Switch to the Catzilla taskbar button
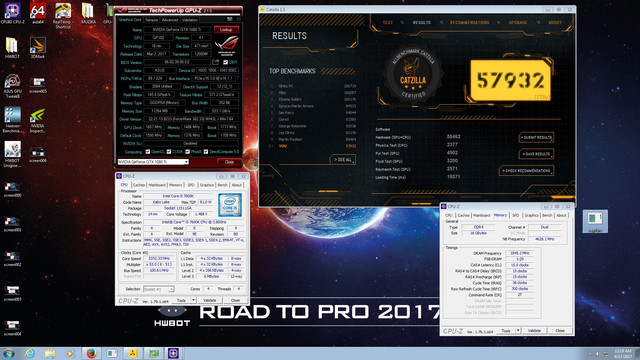Viewport: 640px width, 360px height. pyautogui.click(x=133, y=353)
